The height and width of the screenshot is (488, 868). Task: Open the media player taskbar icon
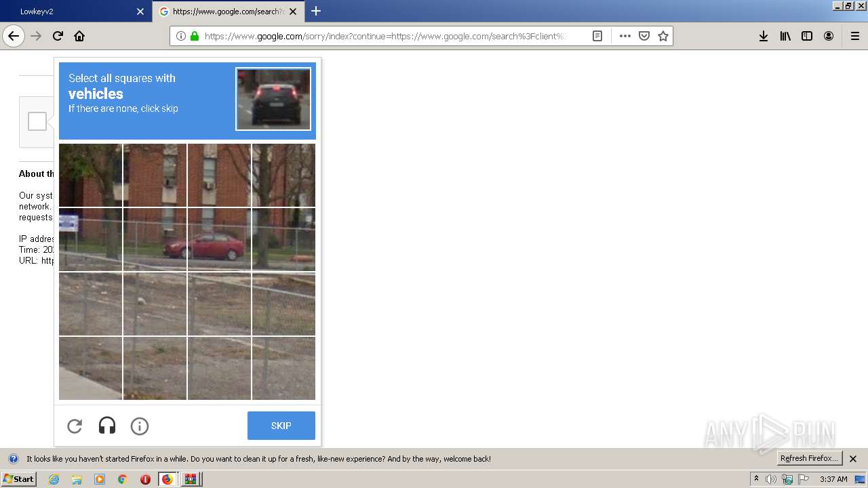pyautogui.click(x=100, y=479)
